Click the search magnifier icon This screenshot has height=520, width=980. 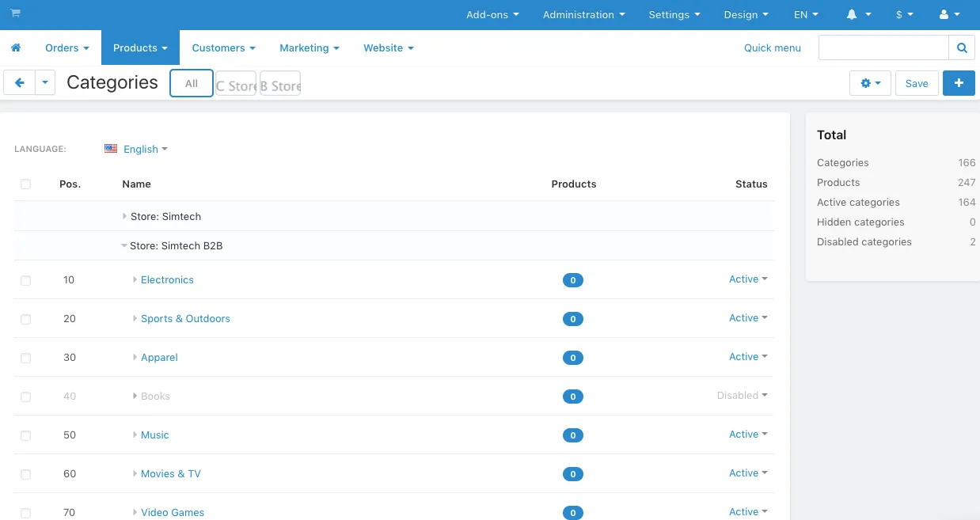pos(961,47)
